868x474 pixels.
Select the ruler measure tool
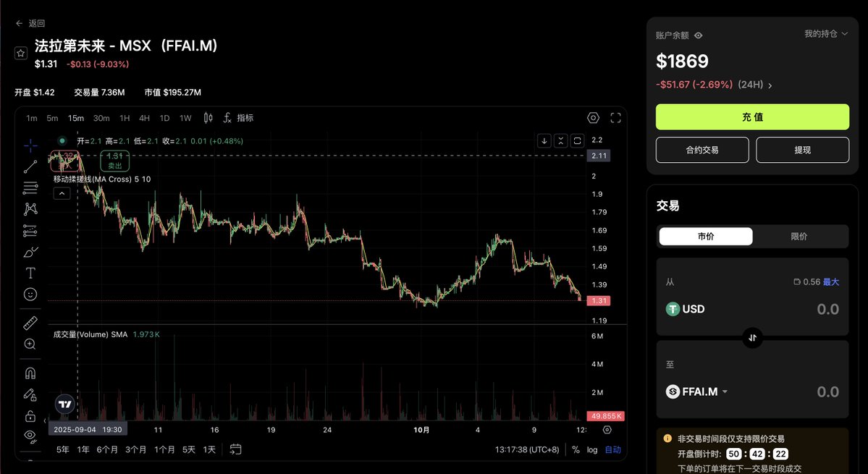(x=30, y=323)
